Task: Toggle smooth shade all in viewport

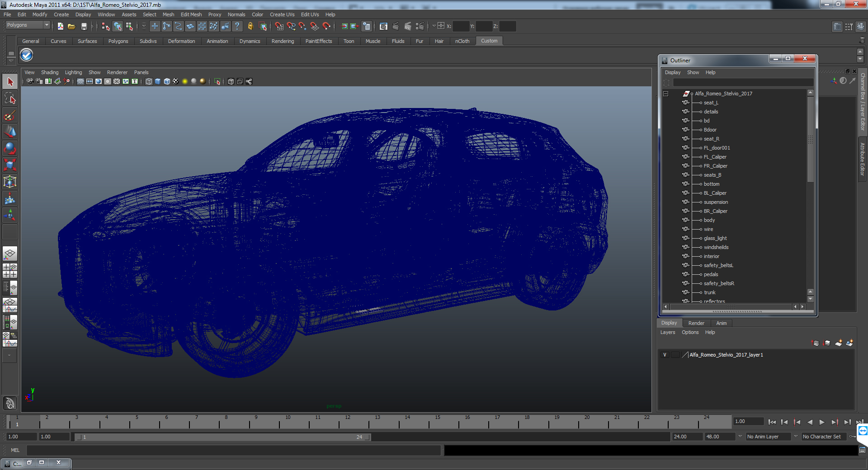Action: tap(158, 81)
